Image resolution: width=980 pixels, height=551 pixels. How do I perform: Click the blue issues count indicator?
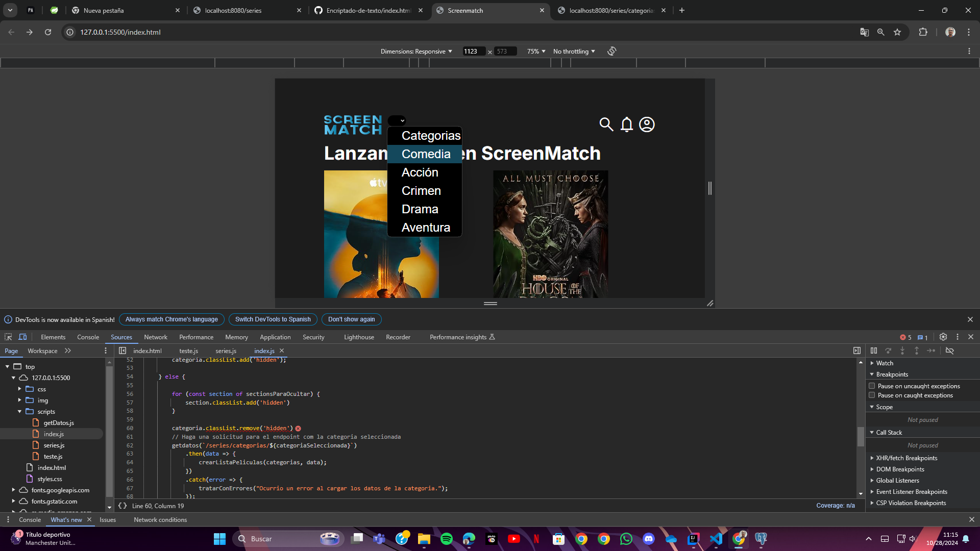pyautogui.click(x=923, y=337)
